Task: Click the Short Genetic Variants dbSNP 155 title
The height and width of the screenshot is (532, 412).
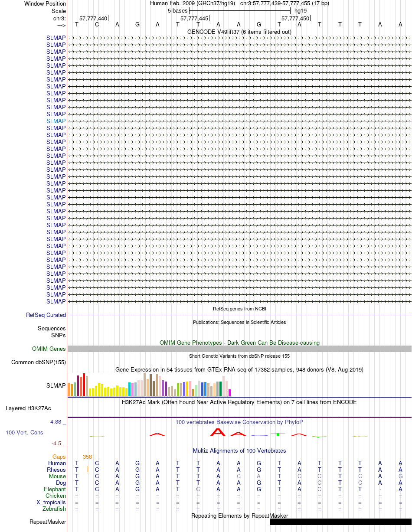Action: pyautogui.click(x=239, y=356)
